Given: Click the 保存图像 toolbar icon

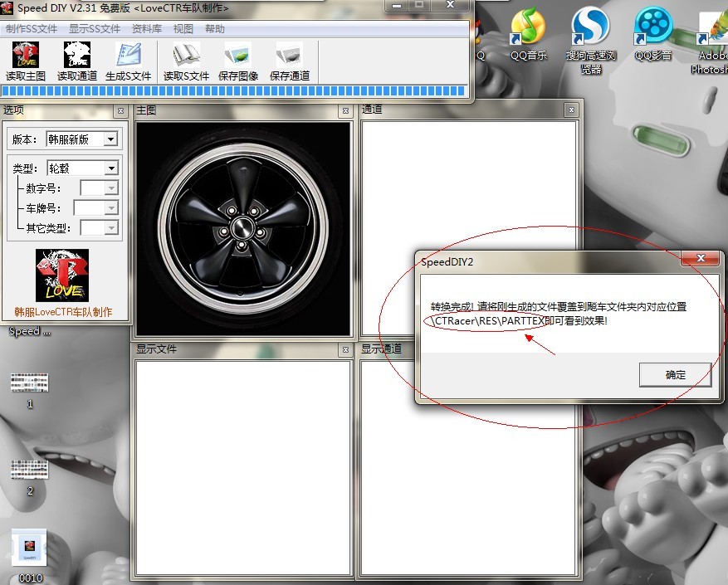Looking at the screenshot, I should (238, 56).
